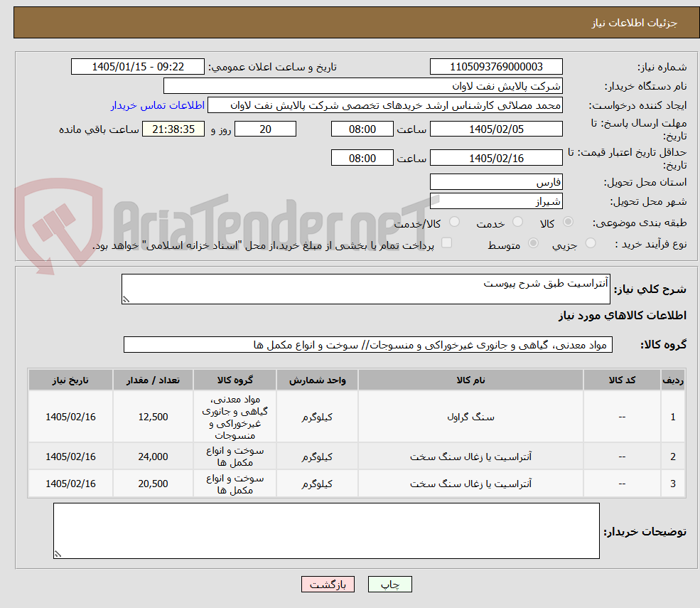Click the تاریخ نیاز column header

70,380
